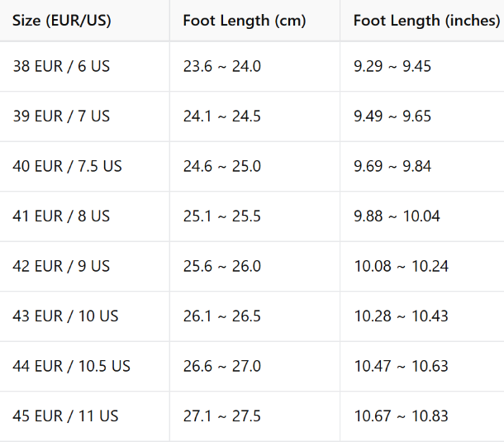
Task: Click the 25.6 ~ 26.0 cm cell
Action: [x=221, y=266]
